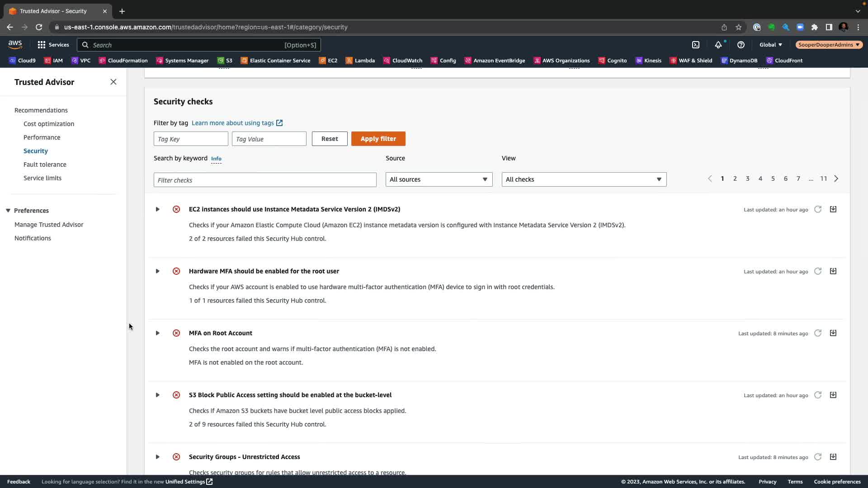Expand the EC2 IMDSv2 check details
This screenshot has width=868, height=488.
coord(157,209)
